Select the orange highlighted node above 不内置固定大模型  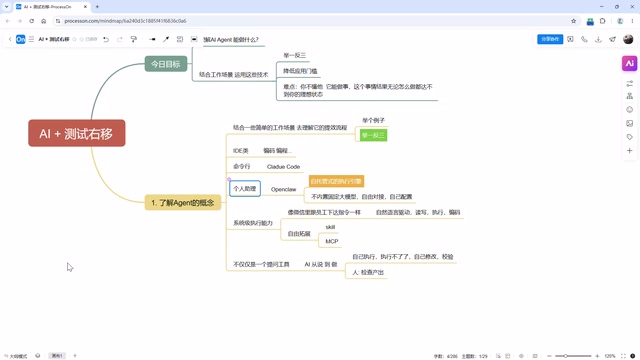click(x=336, y=181)
